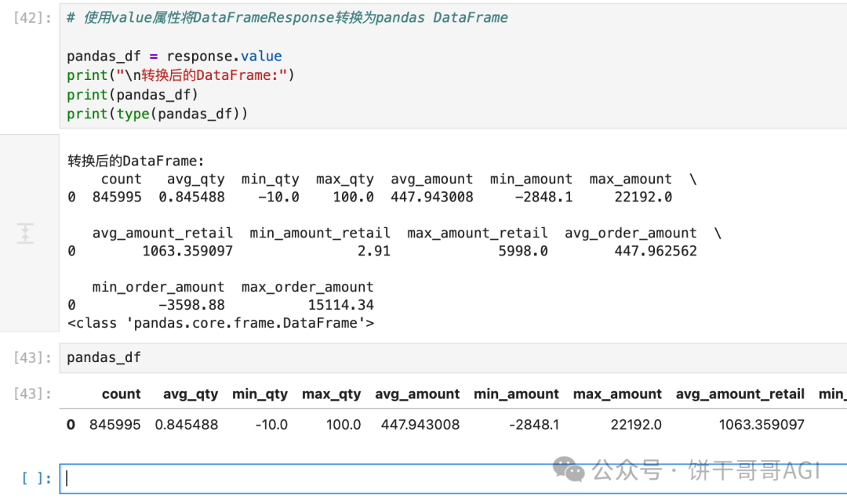Click the 'max_qty' table column header
The height and width of the screenshot is (504, 847).
(x=331, y=394)
